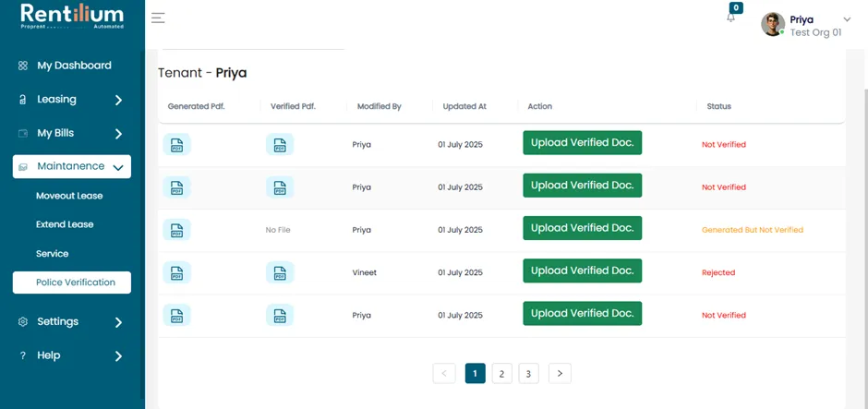Viewport: 868px width, 409px height.
Task: Click the My Bills wallet icon
Action: coord(23,133)
